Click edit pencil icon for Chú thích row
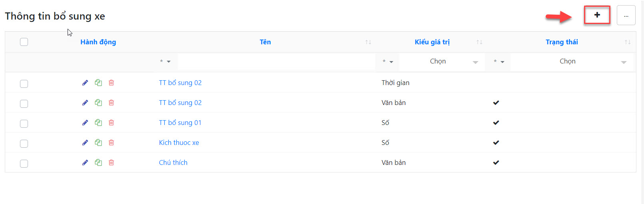Image resolution: width=644 pixels, height=204 pixels. (x=85, y=162)
